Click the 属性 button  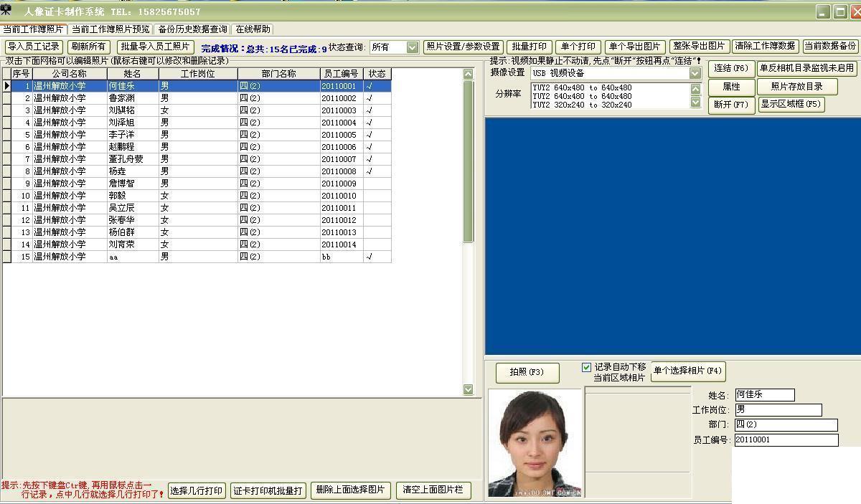(x=731, y=87)
